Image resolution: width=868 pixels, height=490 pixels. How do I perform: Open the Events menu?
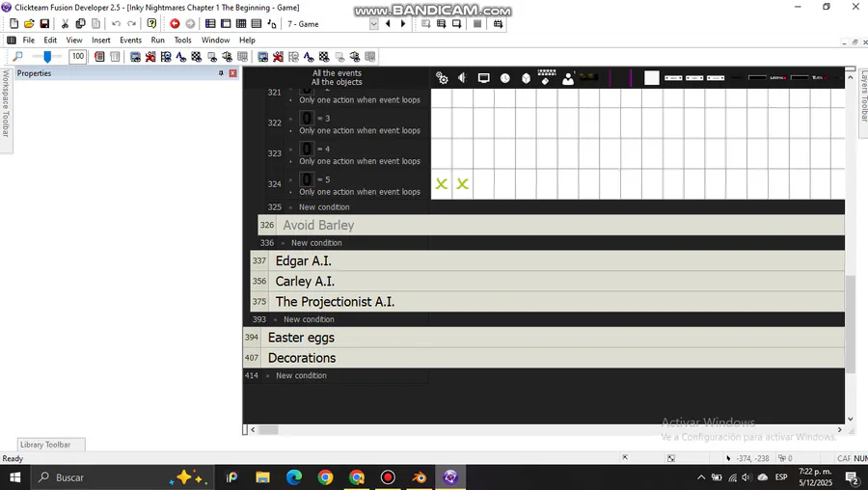click(x=130, y=40)
